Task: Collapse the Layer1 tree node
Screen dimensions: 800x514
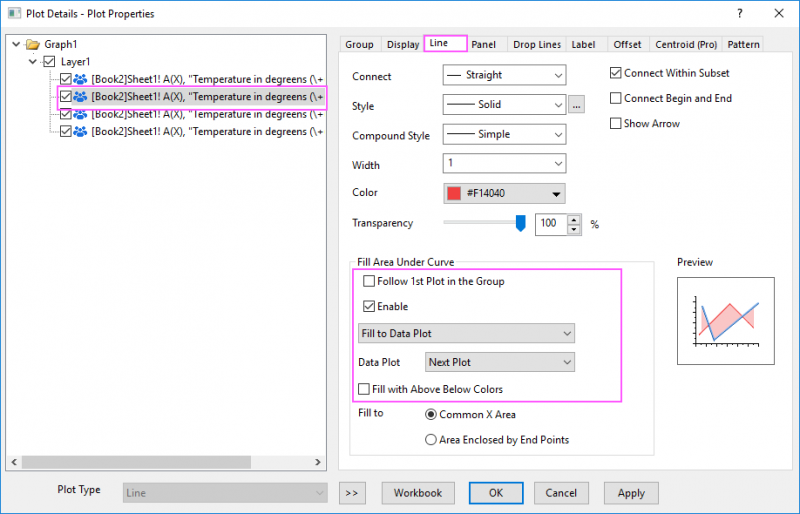Action: point(33,62)
